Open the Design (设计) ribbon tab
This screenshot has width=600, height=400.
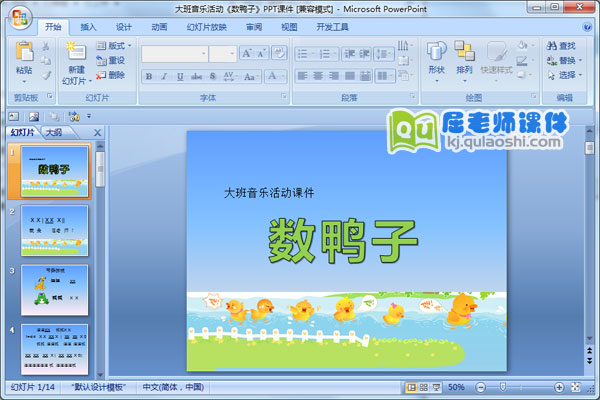click(x=124, y=27)
